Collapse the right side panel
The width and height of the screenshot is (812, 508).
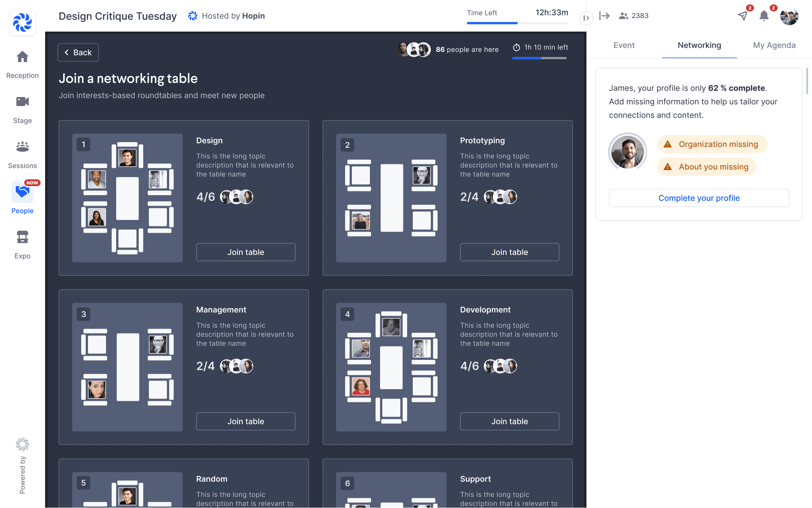(x=586, y=18)
